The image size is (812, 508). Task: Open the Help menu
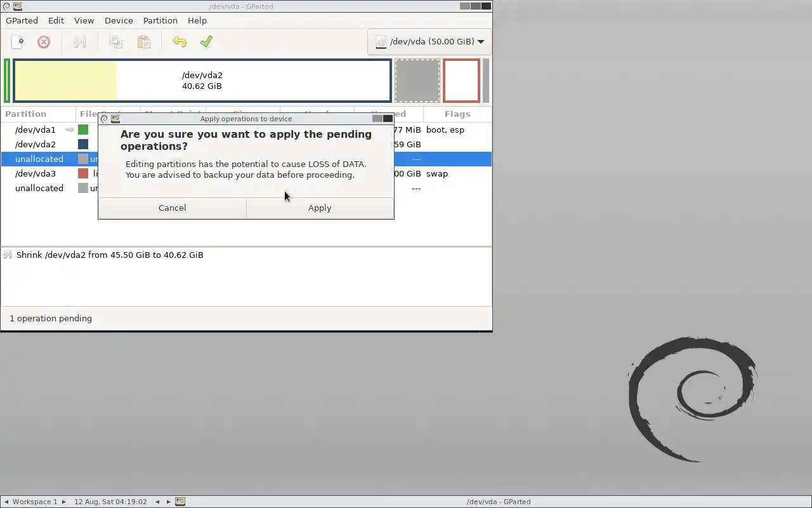[x=197, y=20]
